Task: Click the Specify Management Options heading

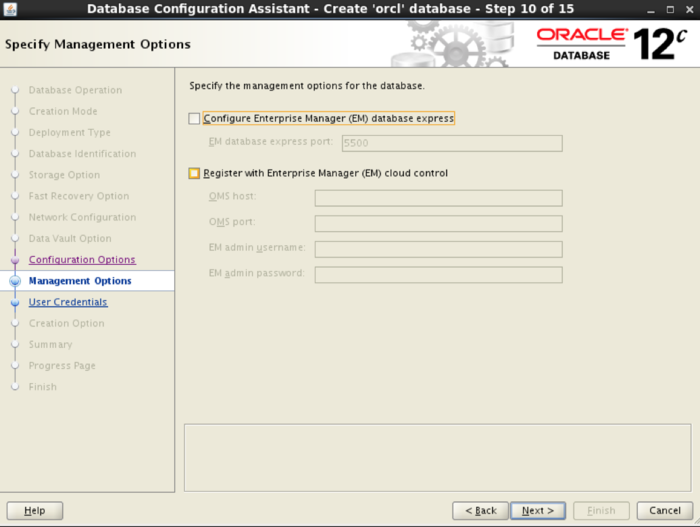Action: (x=98, y=44)
